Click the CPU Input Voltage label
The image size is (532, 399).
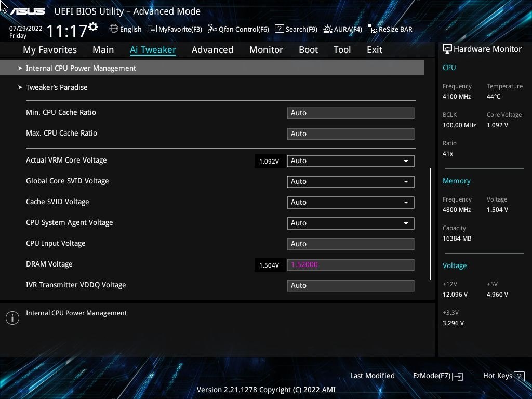pyautogui.click(x=56, y=243)
